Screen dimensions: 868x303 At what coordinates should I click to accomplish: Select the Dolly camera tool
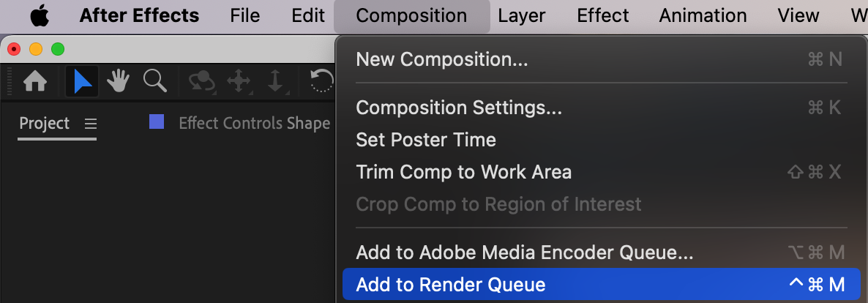[x=276, y=81]
